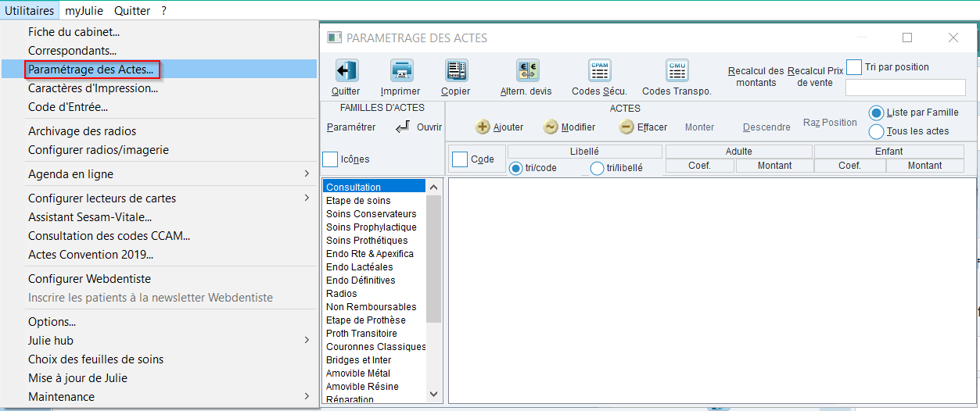Screen dimensions: 980x411
Task: Click the PARAMETRAGE DES ACTES window title icon
Action: [334, 38]
